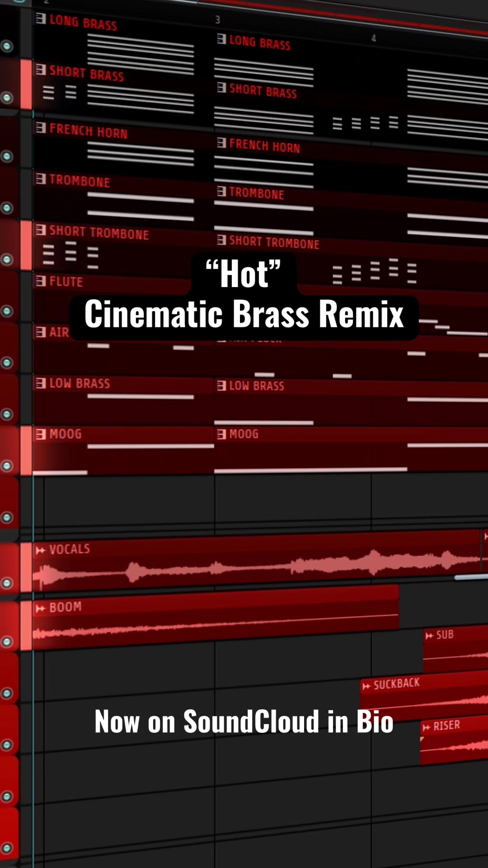Click the MIDI icon on Long Brass clip
The image size is (488, 868).
coord(41,19)
